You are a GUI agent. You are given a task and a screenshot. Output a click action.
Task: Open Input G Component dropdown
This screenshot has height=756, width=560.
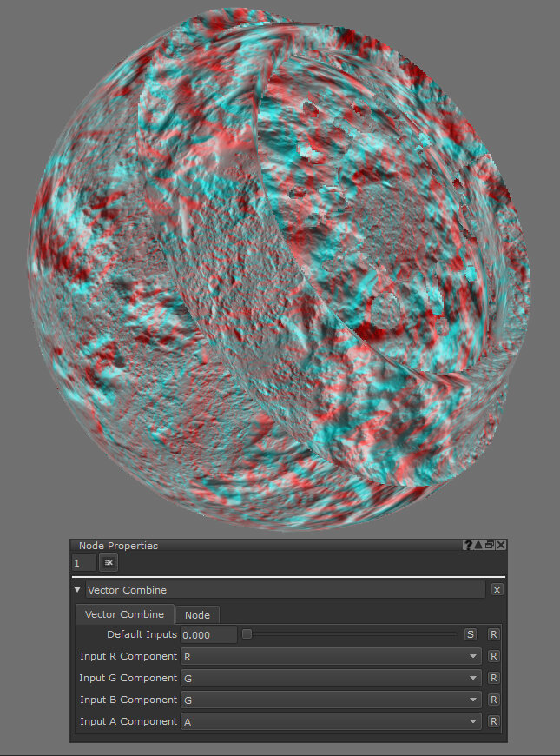click(331, 678)
